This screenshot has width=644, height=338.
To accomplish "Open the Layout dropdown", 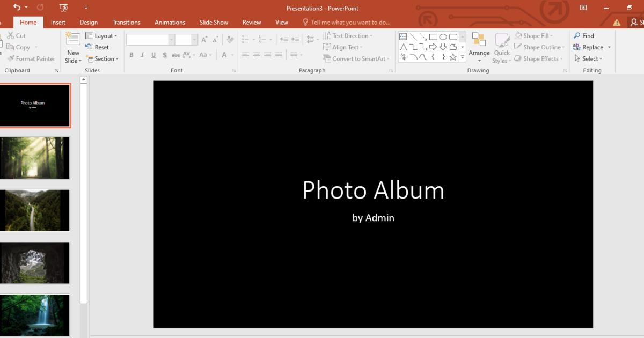I will tap(102, 35).
